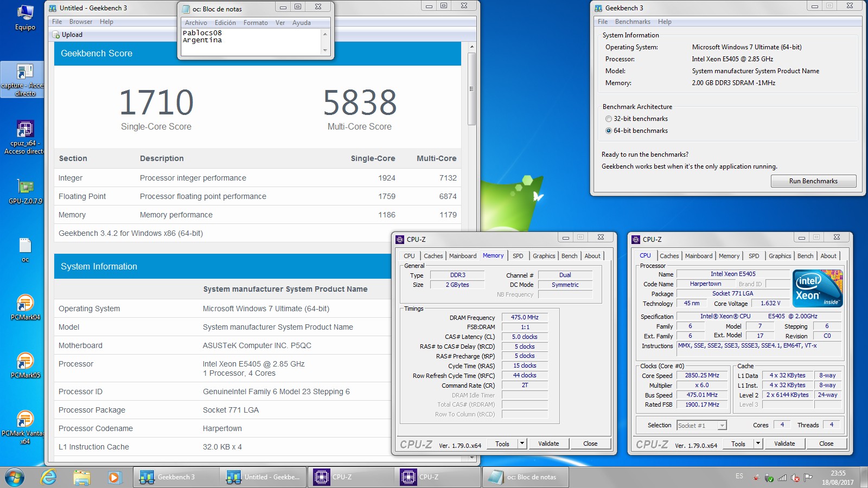Switch to Memory tab in right CPU-Z window
Image resolution: width=868 pixels, height=488 pixels.
click(x=729, y=256)
